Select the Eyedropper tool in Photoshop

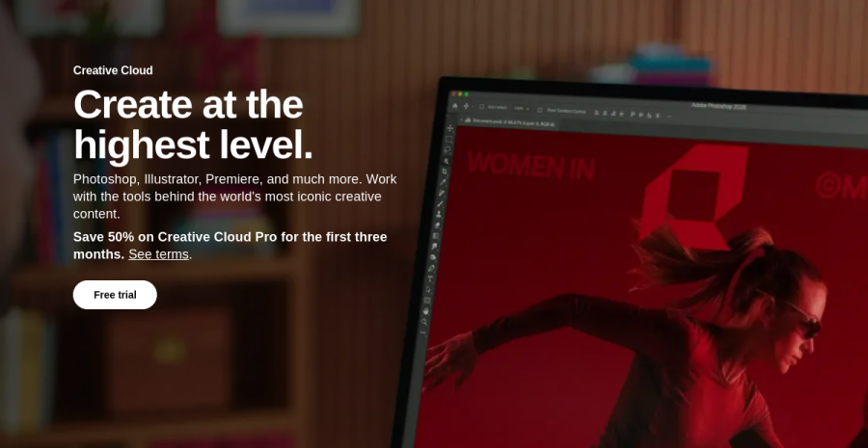click(x=443, y=182)
